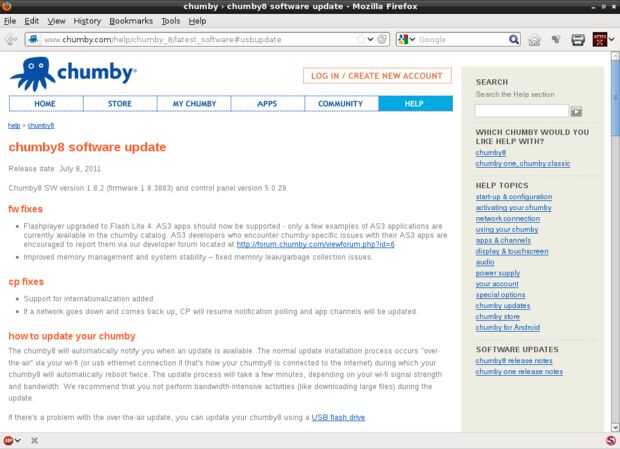
Task: Click the home toolbar icon
Action: pos(534,40)
